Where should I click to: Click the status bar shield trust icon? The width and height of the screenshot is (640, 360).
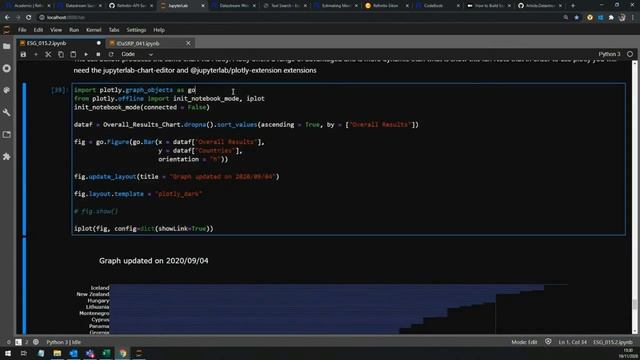tap(548, 342)
